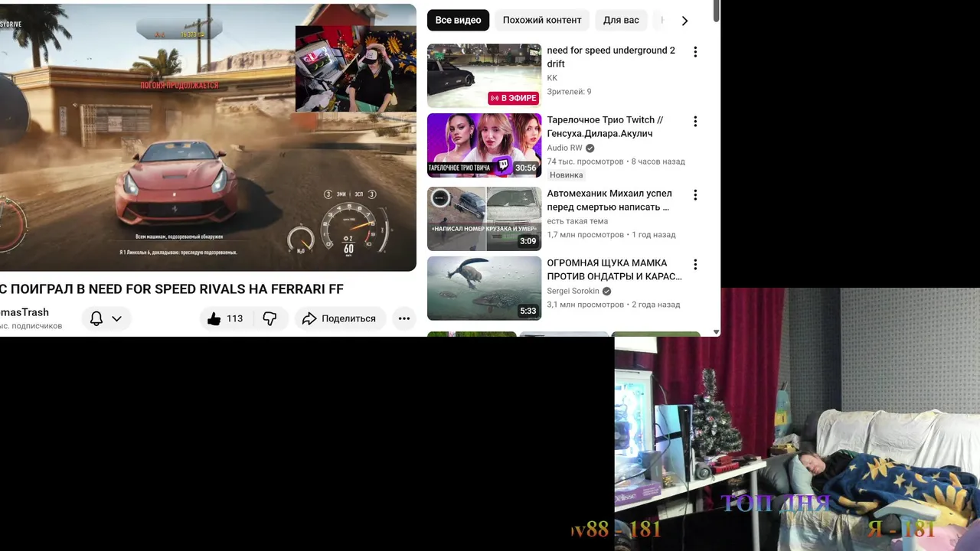Click Зрителей: 9 viewer count text
Viewport: 980px width, 551px height.
pos(569,92)
